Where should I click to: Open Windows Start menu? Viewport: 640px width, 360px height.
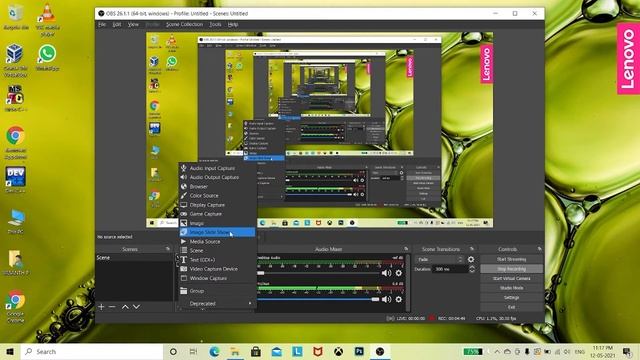(x=10, y=351)
